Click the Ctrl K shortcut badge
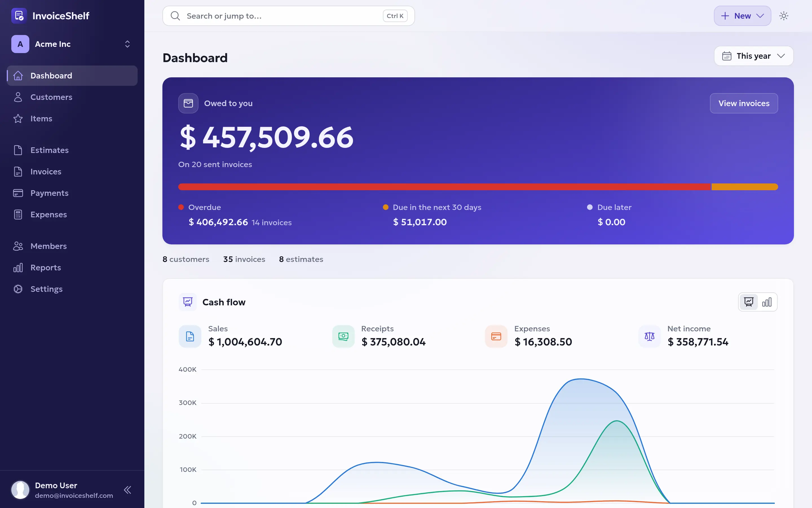The width and height of the screenshot is (812, 508). [x=395, y=16]
